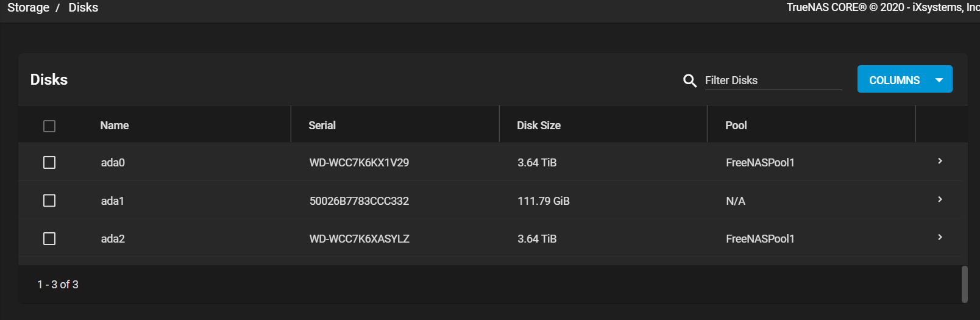Focus the Filter Disks search field

coord(773,80)
